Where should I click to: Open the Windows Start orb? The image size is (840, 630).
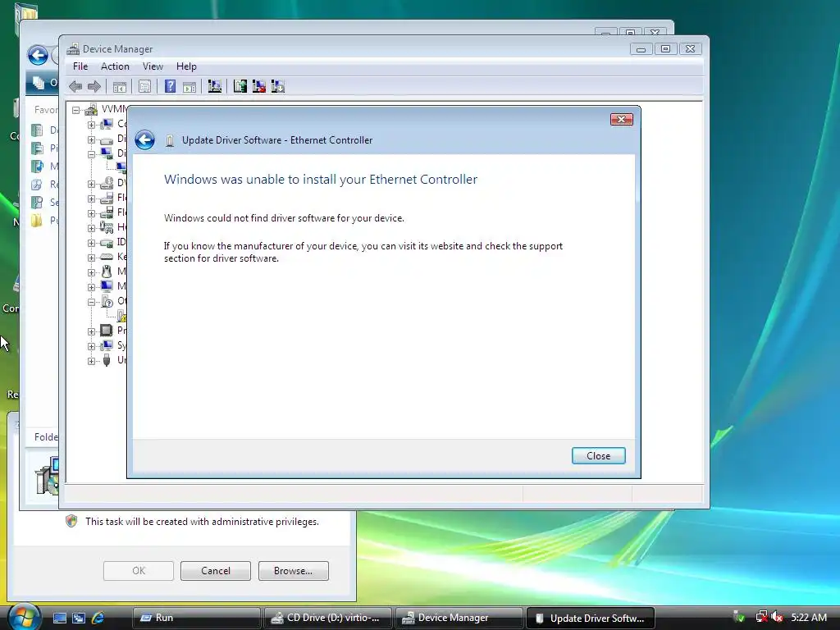[24, 617]
